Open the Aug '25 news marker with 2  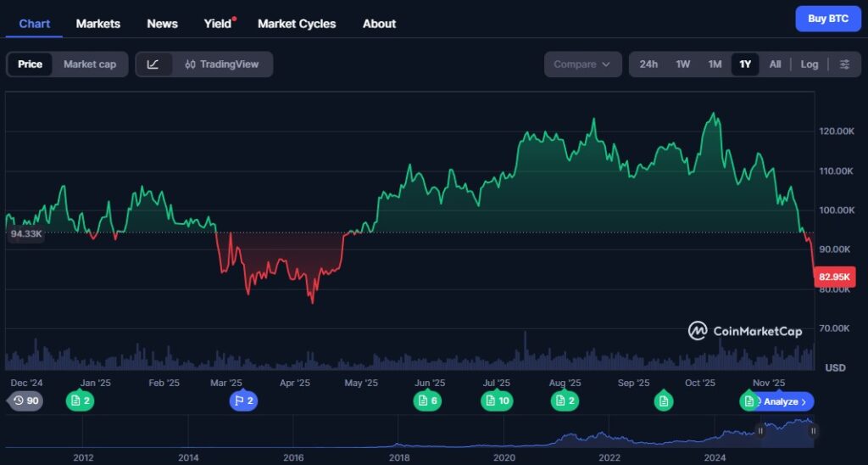(565, 401)
